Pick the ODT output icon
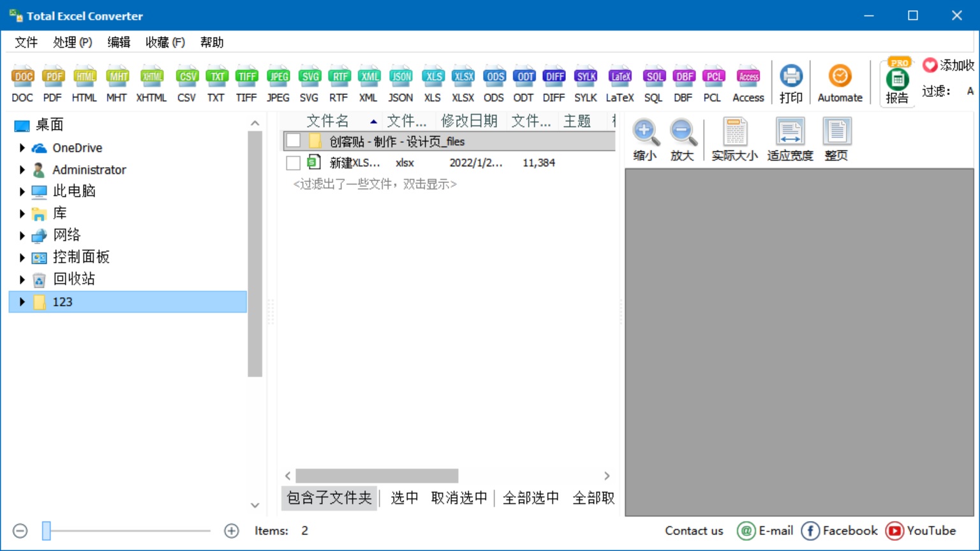This screenshot has width=980, height=551. [x=524, y=84]
